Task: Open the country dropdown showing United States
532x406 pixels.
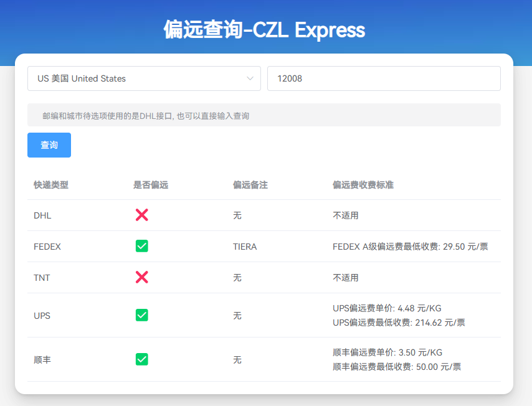Action: [x=144, y=78]
